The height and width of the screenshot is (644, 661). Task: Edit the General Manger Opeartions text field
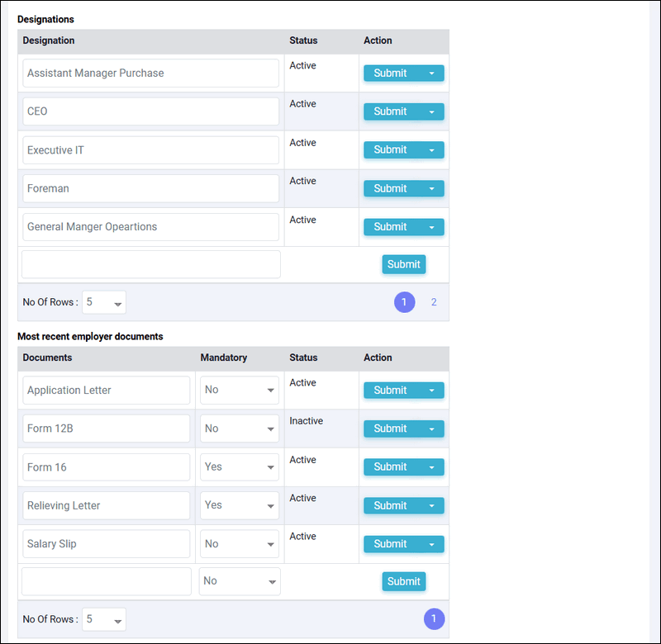(x=151, y=227)
